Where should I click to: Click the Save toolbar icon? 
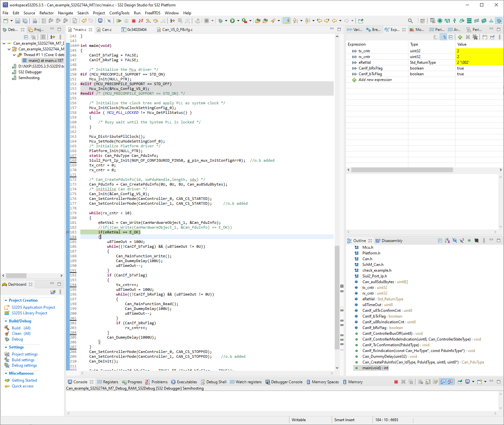click(x=18, y=21)
